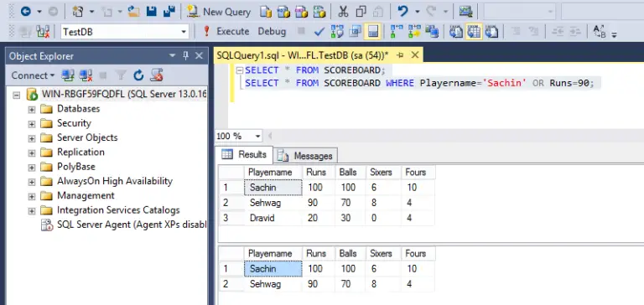The width and height of the screenshot is (644, 305).
Task: Click the Execute button
Action: 226,32
